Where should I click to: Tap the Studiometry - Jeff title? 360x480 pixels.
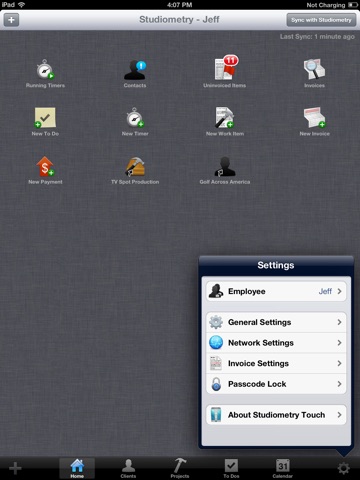(x=179, y=20)
